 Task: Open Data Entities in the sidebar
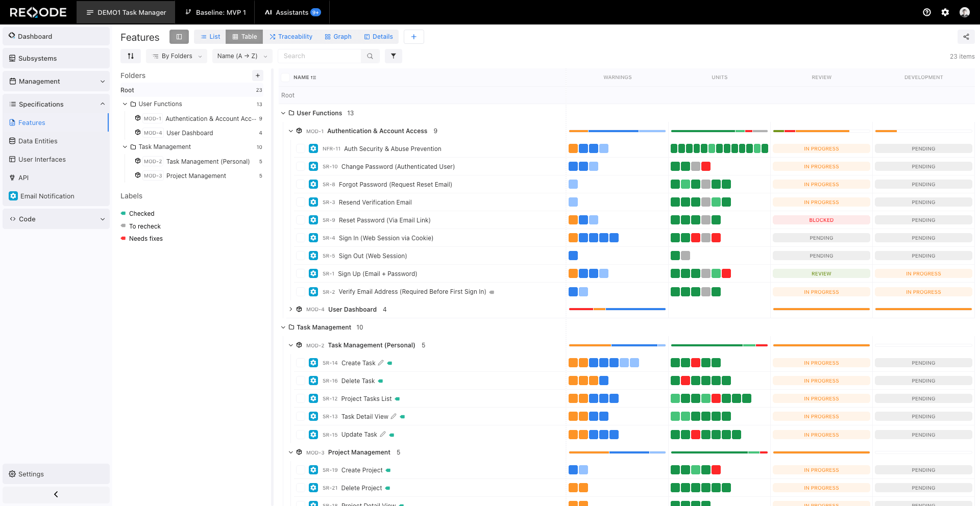(x=38, y=141)
